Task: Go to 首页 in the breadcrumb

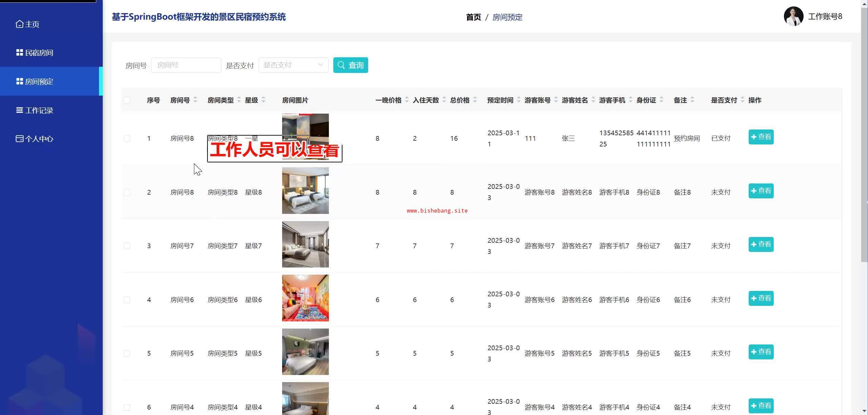Action: (473, 17)
